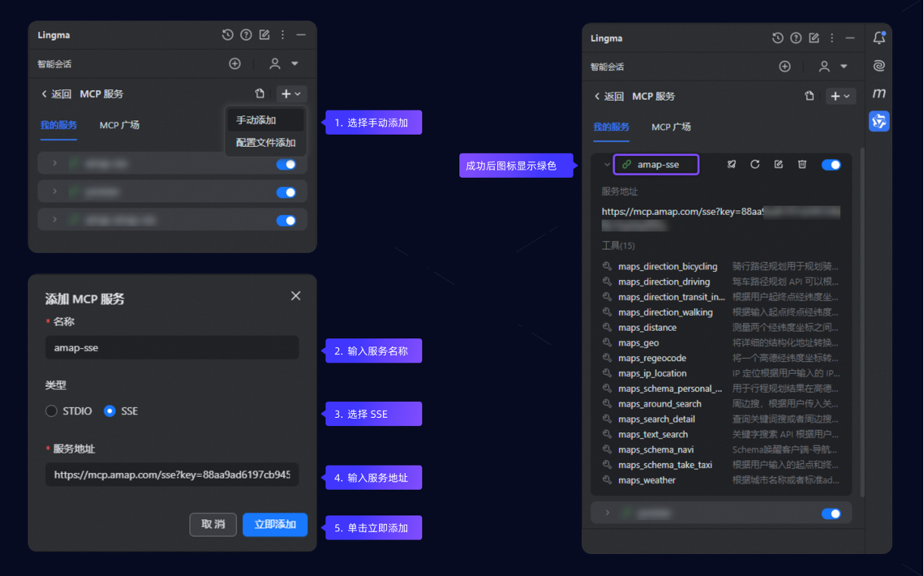Open chat history in the amap-sse panel
The height and width of the screenshot is (576, 924).
[777, 38]
